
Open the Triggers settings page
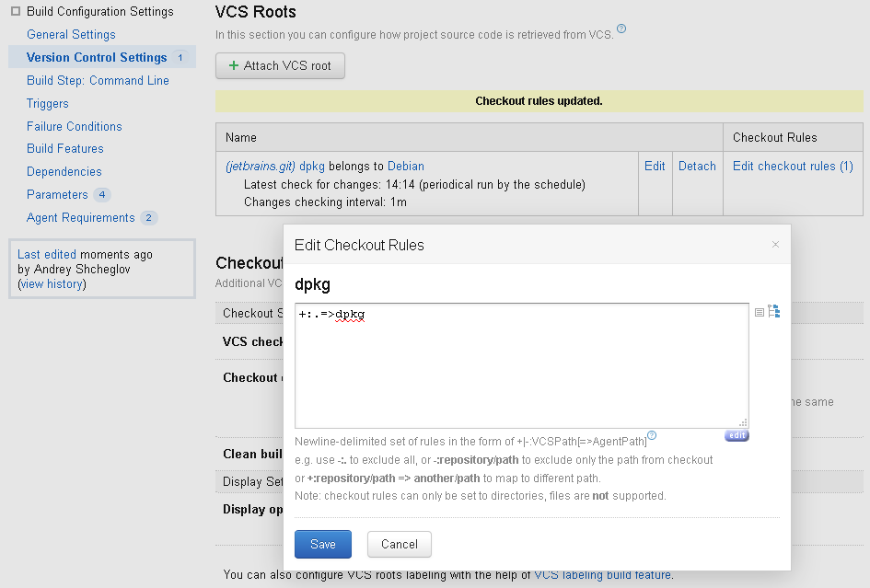click(48, 103)
